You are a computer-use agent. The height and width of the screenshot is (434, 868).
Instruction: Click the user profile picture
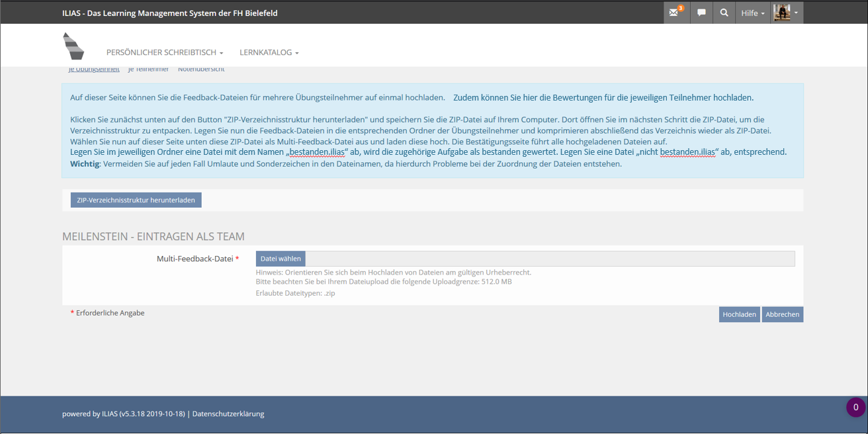click(782, 13)
